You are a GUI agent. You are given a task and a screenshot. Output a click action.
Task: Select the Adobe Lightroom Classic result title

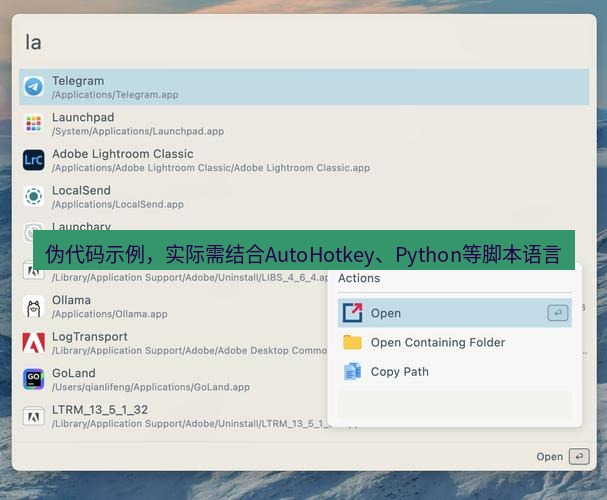[x=123, y=154]
